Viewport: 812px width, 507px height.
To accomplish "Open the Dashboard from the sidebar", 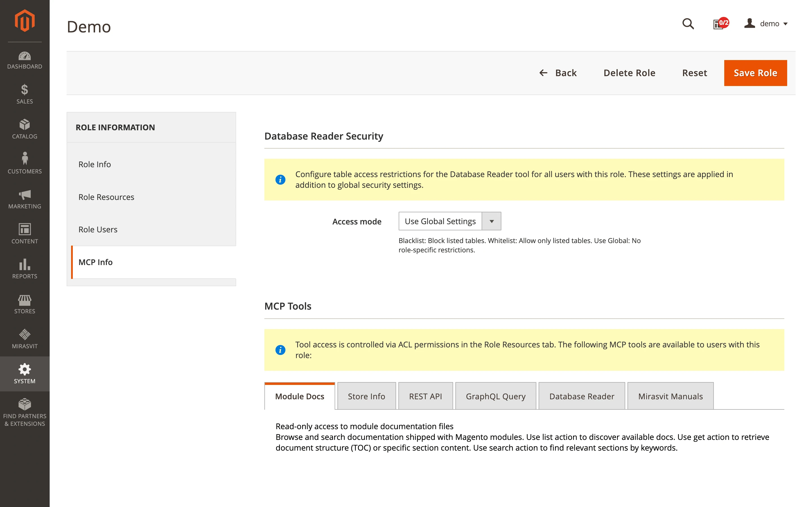I will click(x=25, y=60).
